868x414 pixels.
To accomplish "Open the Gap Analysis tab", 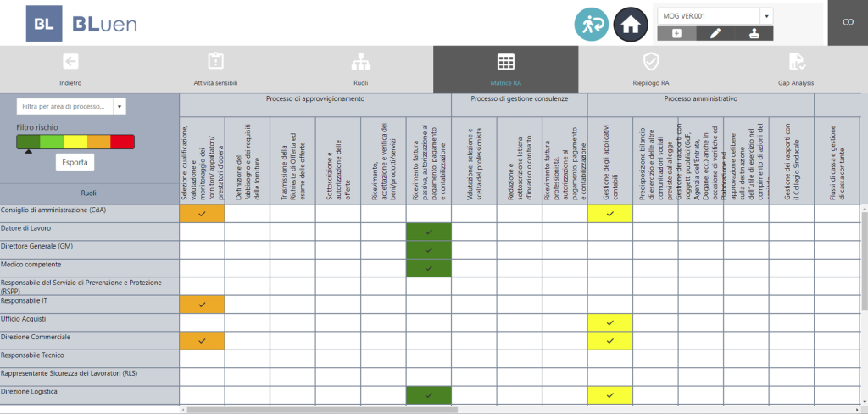I will pos(795,70).
